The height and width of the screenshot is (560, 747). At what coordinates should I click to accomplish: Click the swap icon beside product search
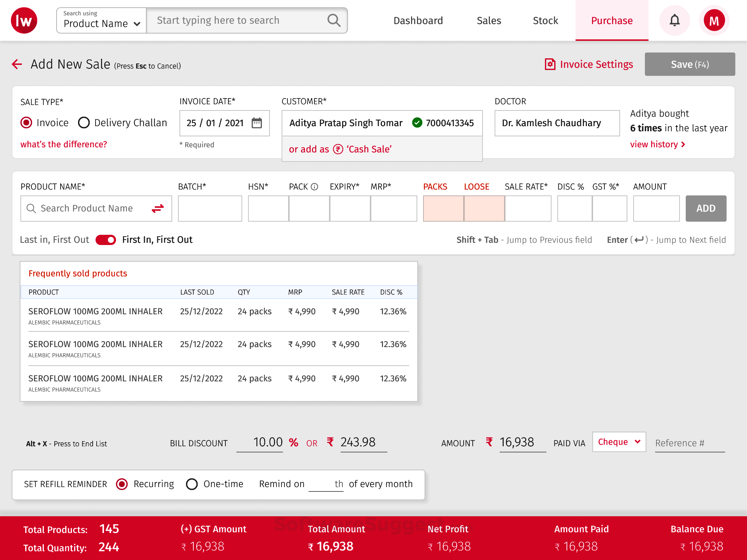coord(158,208)
